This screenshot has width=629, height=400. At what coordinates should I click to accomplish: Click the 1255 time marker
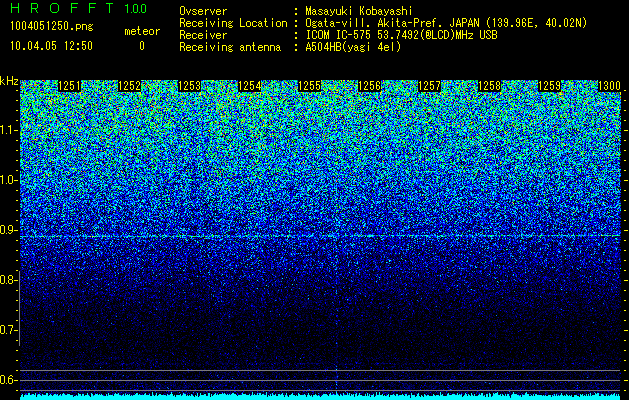click(310, 86)
